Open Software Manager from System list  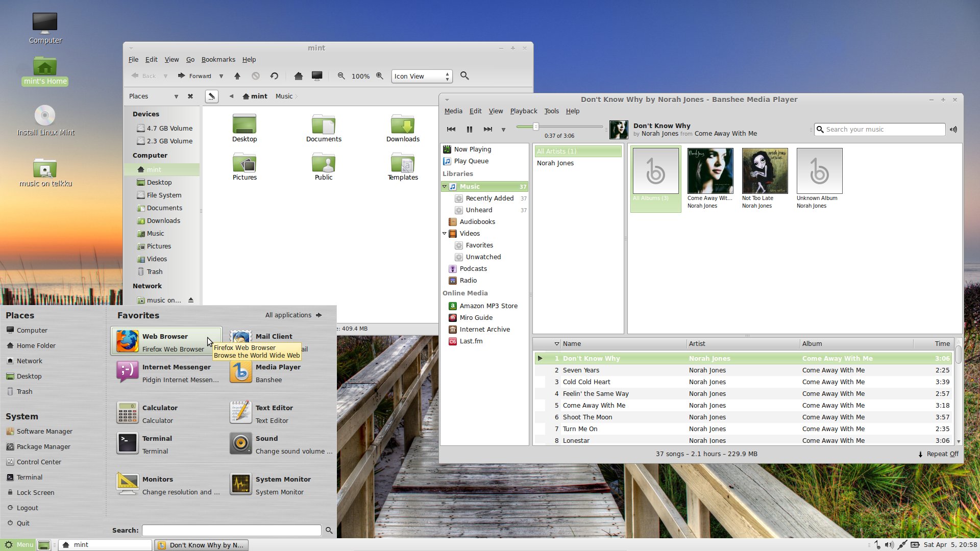tap(39, 432)
